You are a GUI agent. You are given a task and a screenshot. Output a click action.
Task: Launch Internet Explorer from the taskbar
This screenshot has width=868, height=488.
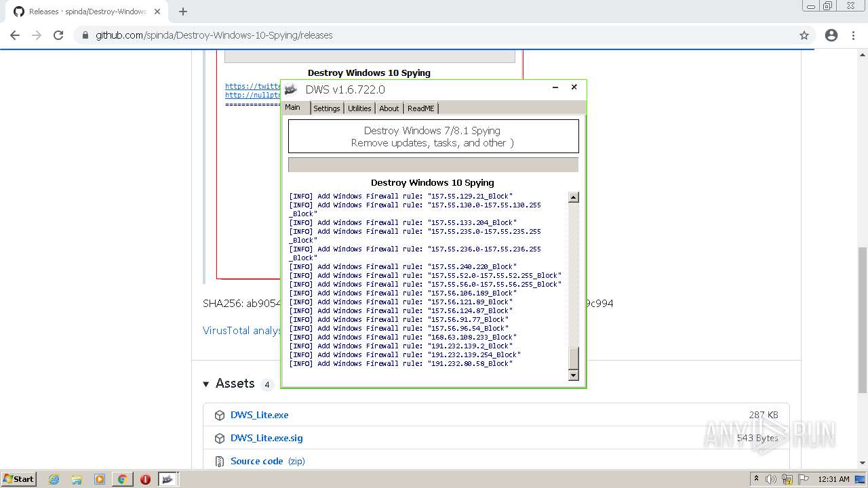(54, 479)
